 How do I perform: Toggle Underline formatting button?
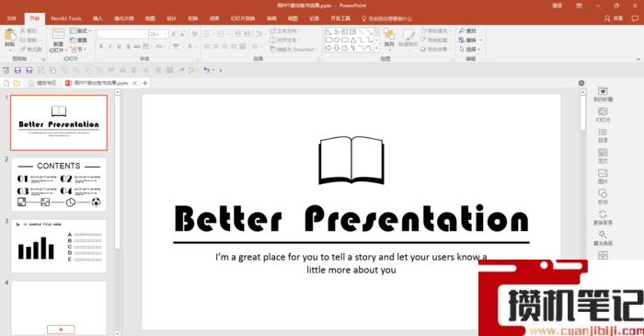pyautogui.click(x=119, y=46)
